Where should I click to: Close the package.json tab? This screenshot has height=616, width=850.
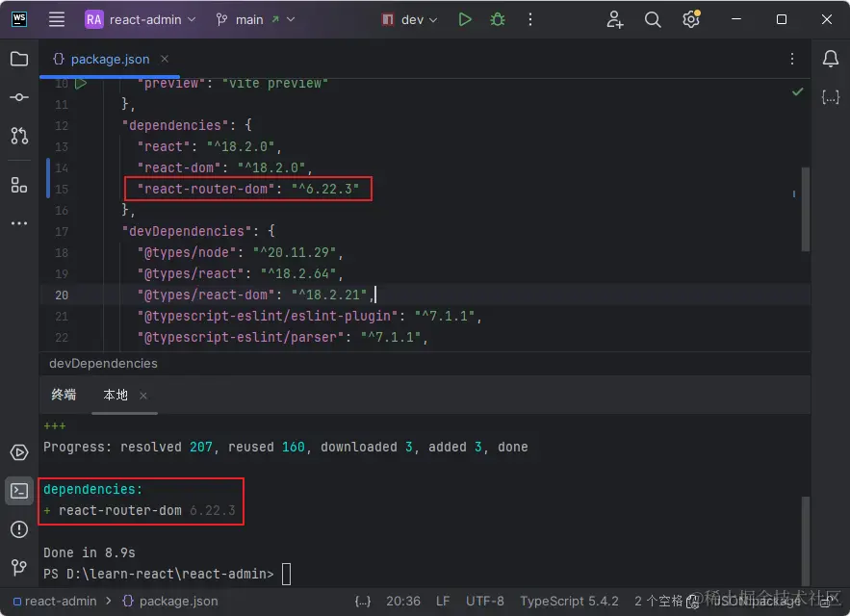click(x=165, y=59)
